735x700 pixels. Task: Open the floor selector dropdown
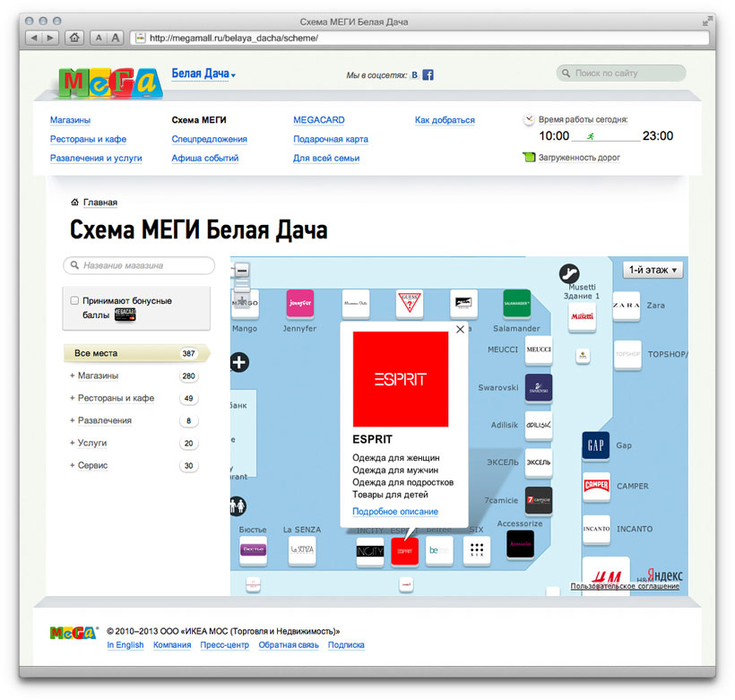(x=653, y=270)
